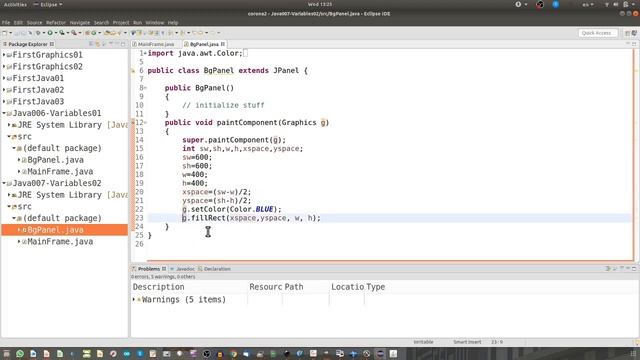Click the Path column header
640x360 pixels.
click(294, 287)
